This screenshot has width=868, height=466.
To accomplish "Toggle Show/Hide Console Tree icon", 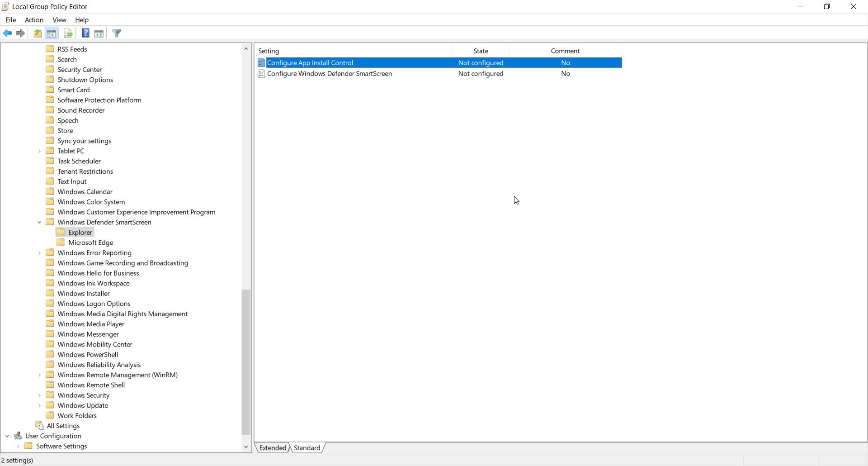I will click(52, 33).
